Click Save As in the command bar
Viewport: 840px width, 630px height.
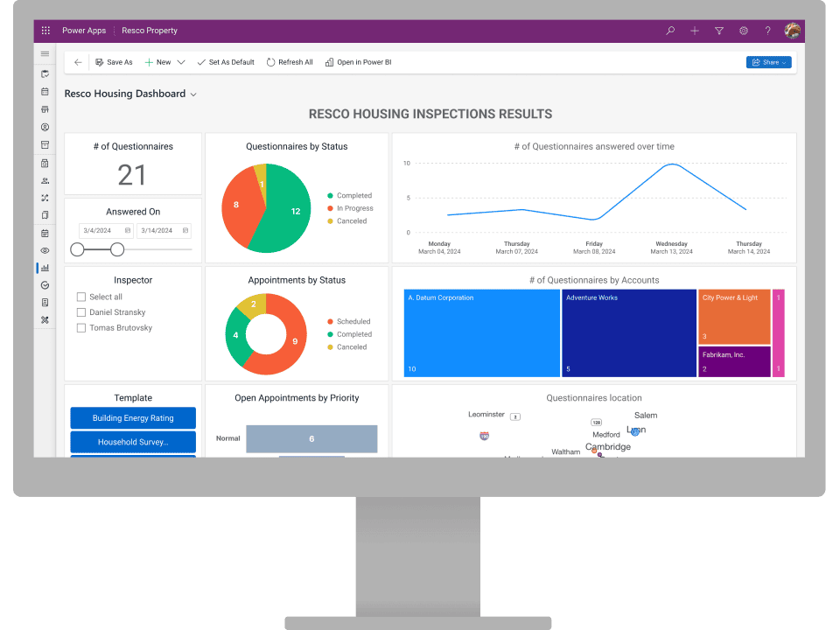[114, 62]
